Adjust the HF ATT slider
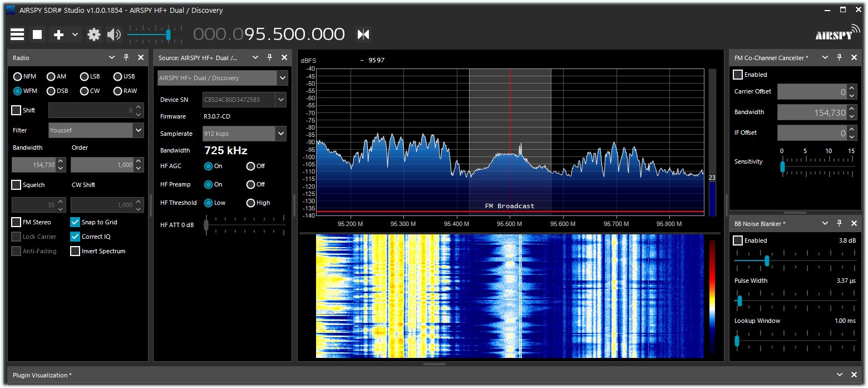Viewport: 868px width, 388px height. coord(245,225)
